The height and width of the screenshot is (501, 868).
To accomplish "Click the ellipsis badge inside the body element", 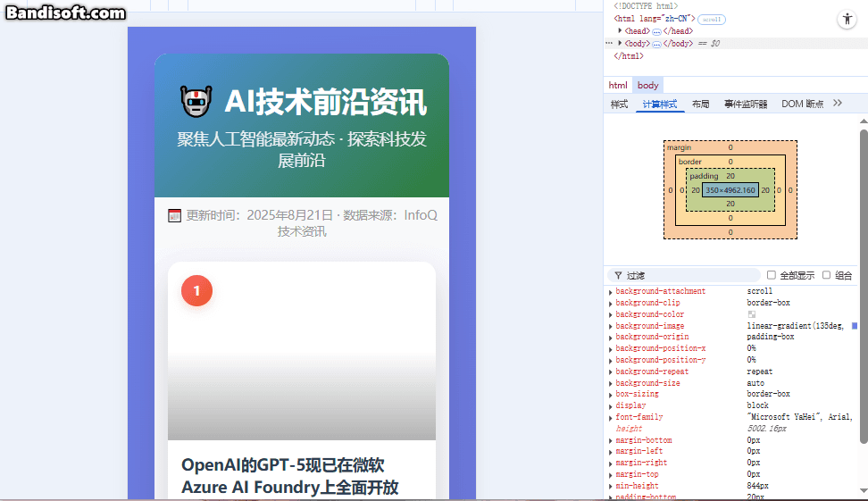I will click(x=656, y=44).
